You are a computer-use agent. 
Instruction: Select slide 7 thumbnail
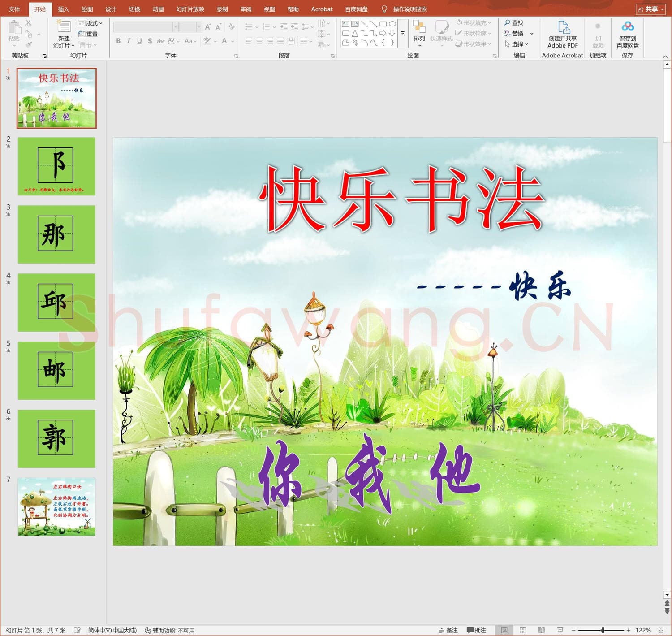(x=56, y=506)
